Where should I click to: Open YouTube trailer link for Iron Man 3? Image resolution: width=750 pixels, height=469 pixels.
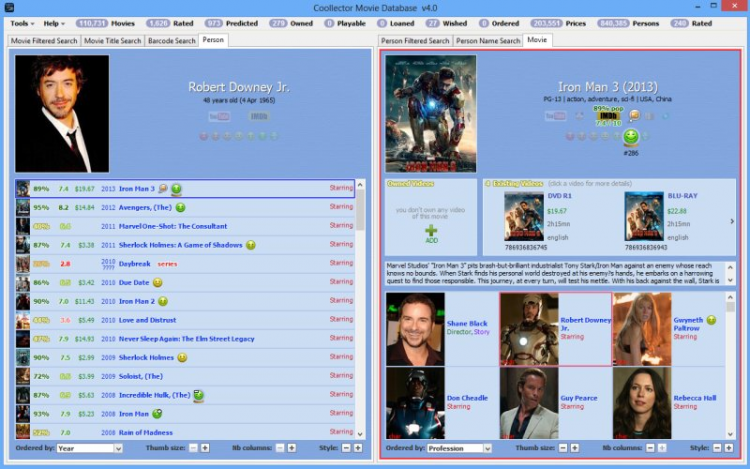[555, 116]
